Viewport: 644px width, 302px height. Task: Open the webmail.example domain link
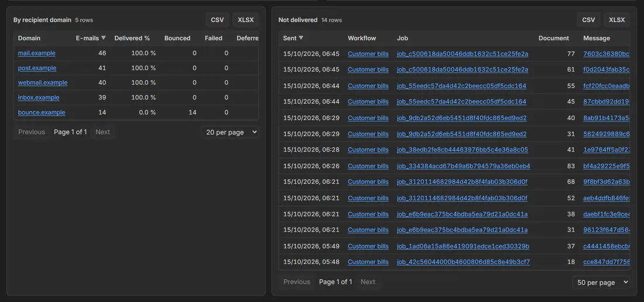click(x=43, y=83)
